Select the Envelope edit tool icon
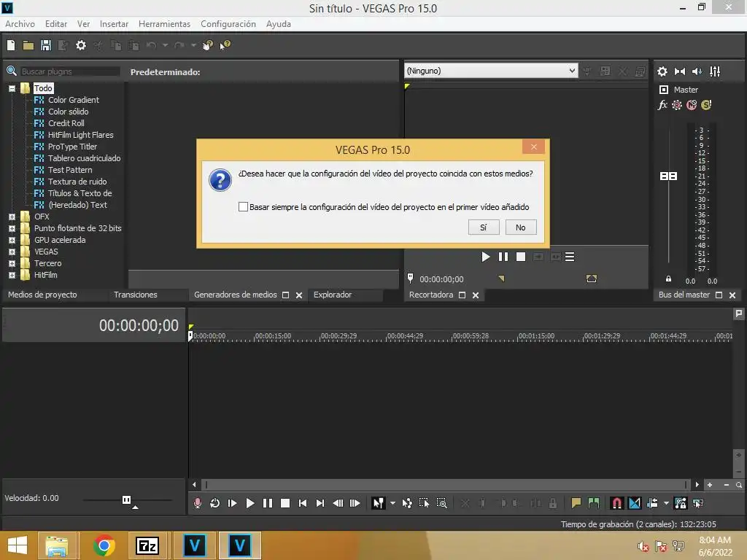Screen dimensions: 747x560 407,503
